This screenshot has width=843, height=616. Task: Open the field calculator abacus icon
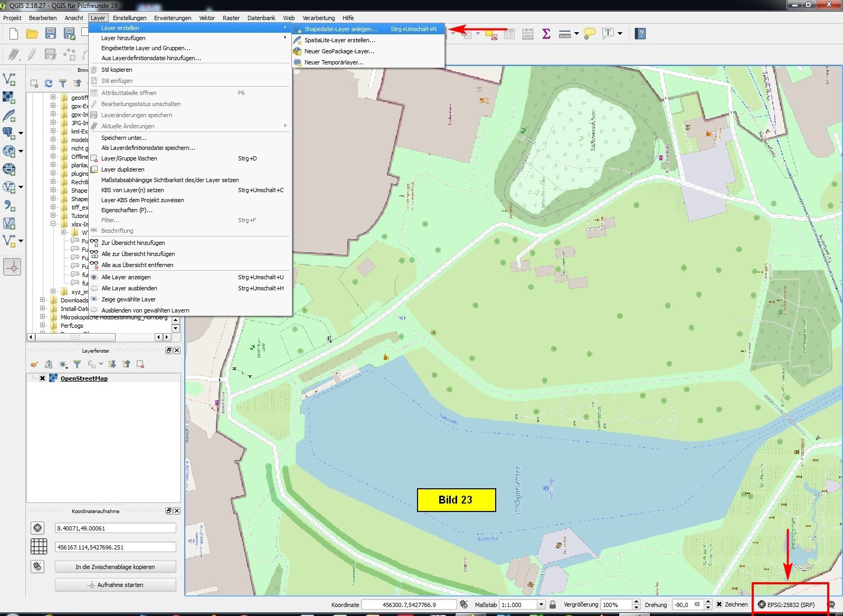pyautogui.click(x=527, y=34)
